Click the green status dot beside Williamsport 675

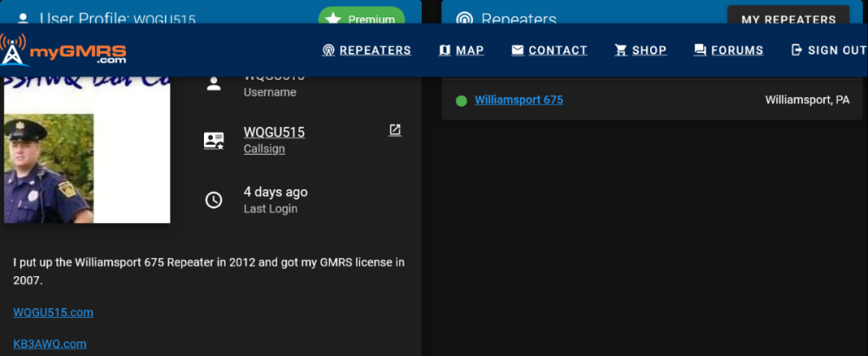(x=461, y=101)
